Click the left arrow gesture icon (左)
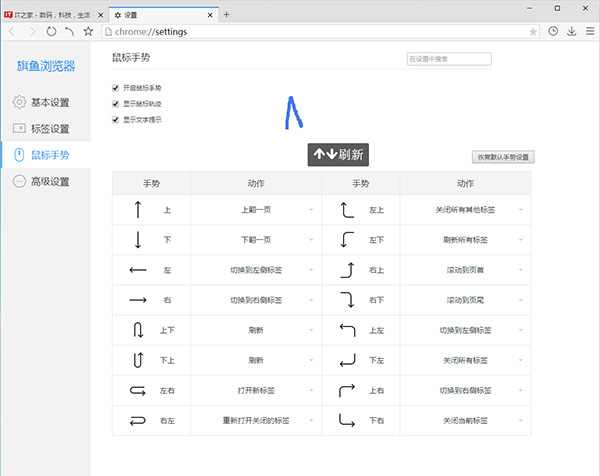Screen dimensions: 600x476 138,270
